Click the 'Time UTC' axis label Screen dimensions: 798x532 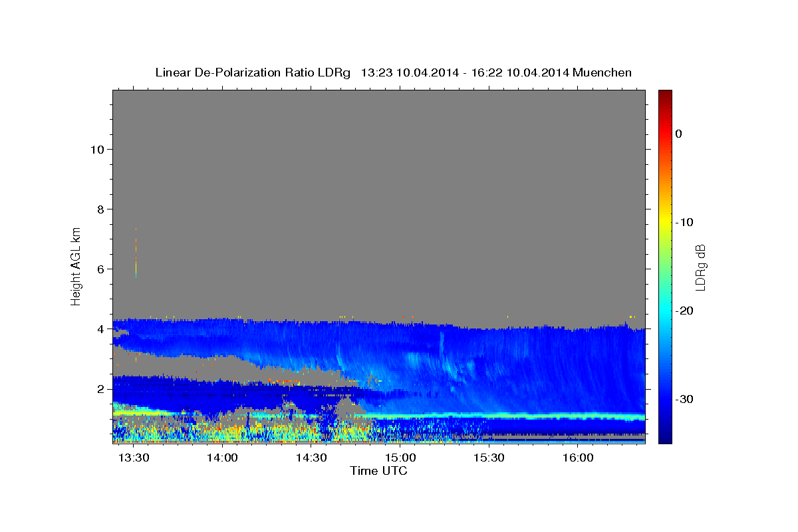pyautogui.click(x=378, y=471)
